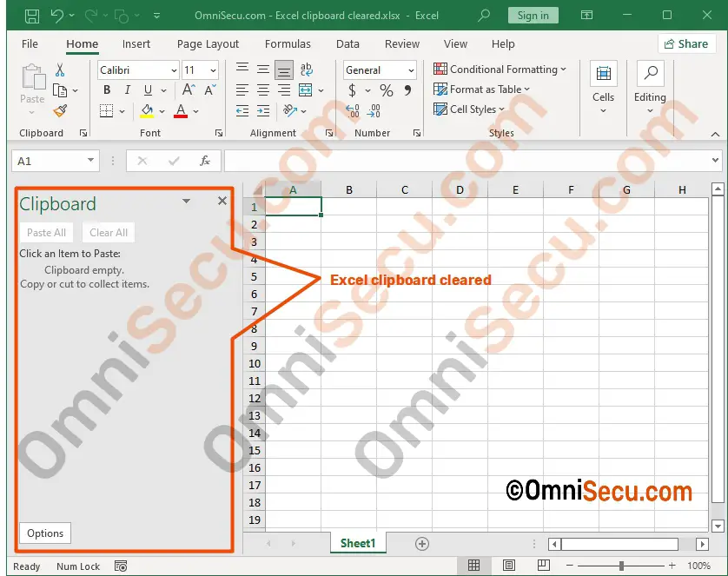
Task: Click the Insert Function fx icon
Action: point(205,161)
